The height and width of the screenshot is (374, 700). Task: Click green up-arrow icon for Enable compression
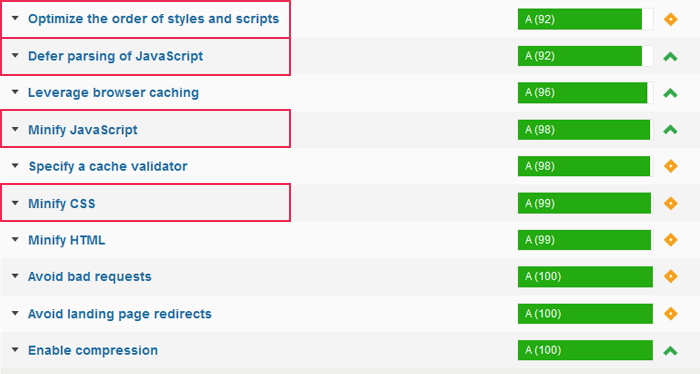(671, 351)
